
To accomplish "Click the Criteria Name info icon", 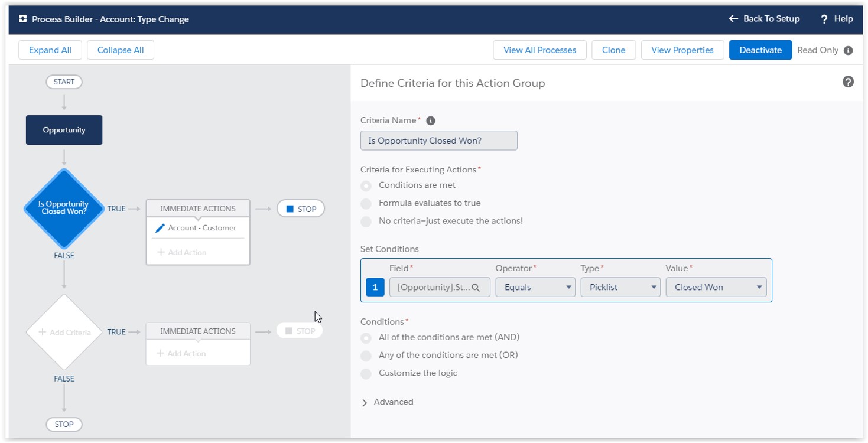I will pyautogui.click(x=431, y=120).
